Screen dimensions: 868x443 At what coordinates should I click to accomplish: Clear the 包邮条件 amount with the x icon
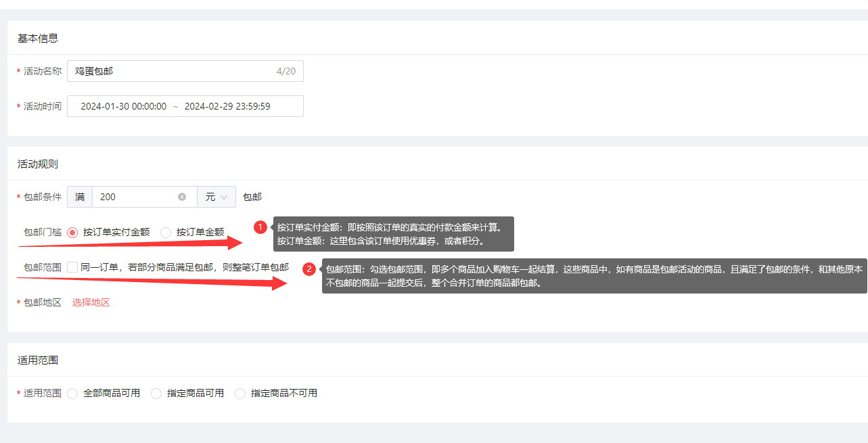(182, 197)
